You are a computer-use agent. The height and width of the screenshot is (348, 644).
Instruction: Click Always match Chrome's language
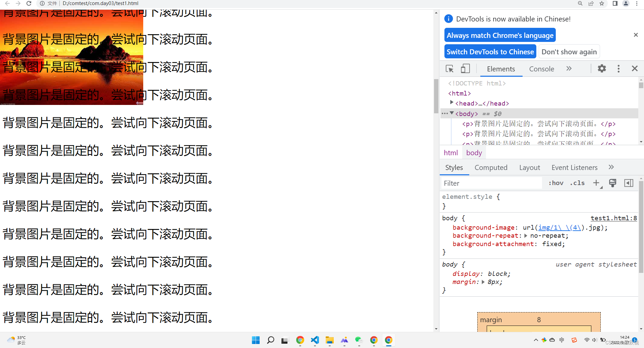500,35
